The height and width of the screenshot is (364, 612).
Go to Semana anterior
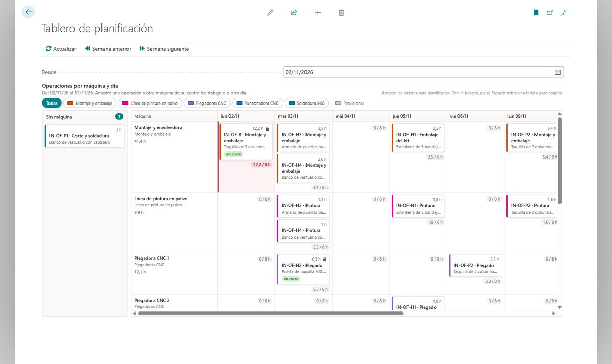tap(108, 49)
